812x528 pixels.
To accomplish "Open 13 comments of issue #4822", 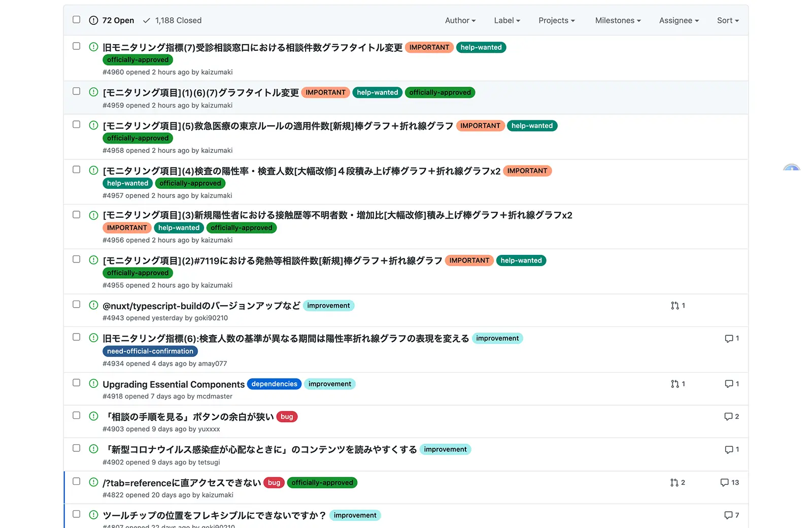I will coord(730,482).
